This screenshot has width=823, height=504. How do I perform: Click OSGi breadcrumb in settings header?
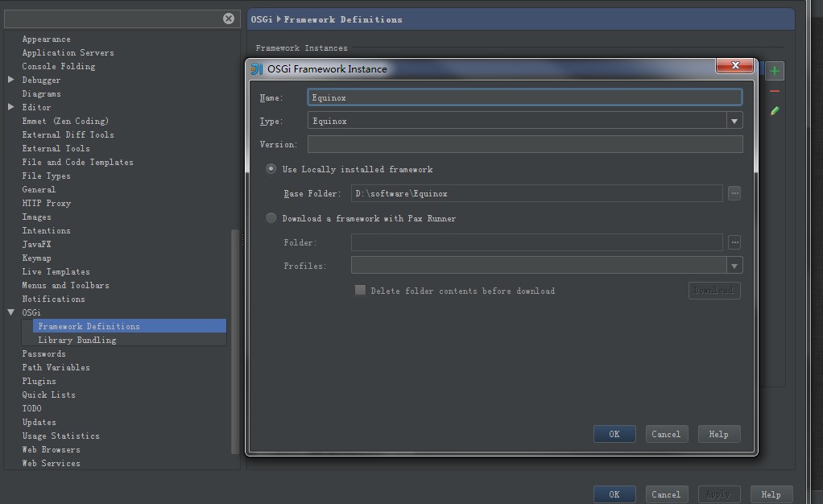(262, 19)
